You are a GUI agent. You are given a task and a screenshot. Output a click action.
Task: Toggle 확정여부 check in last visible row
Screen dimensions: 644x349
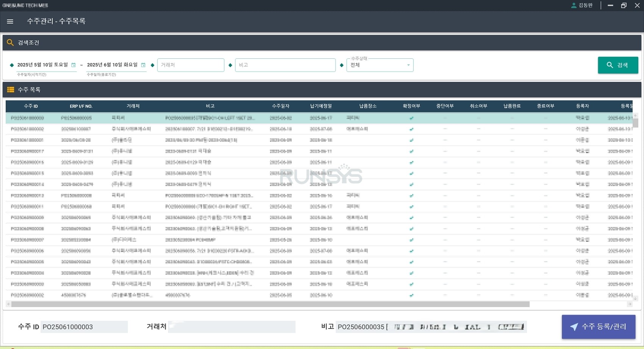tap(411, 295)
